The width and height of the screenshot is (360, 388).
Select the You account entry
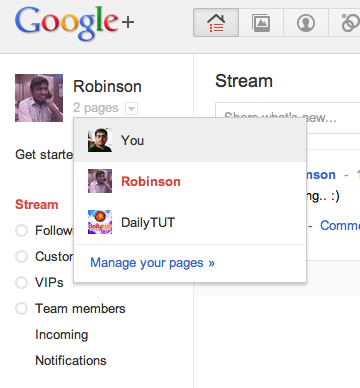[190, 140]
